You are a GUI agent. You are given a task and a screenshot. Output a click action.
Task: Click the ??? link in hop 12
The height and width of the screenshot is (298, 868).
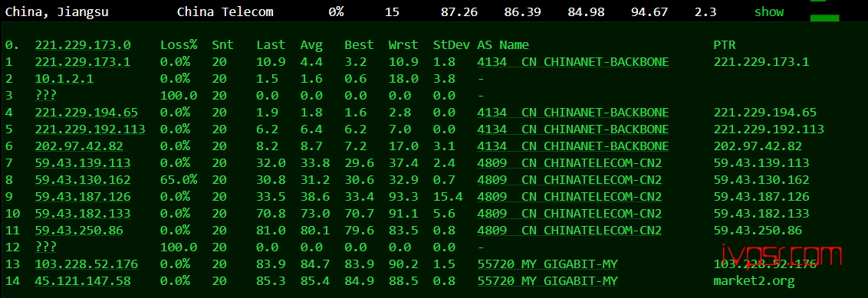(45, 247)
